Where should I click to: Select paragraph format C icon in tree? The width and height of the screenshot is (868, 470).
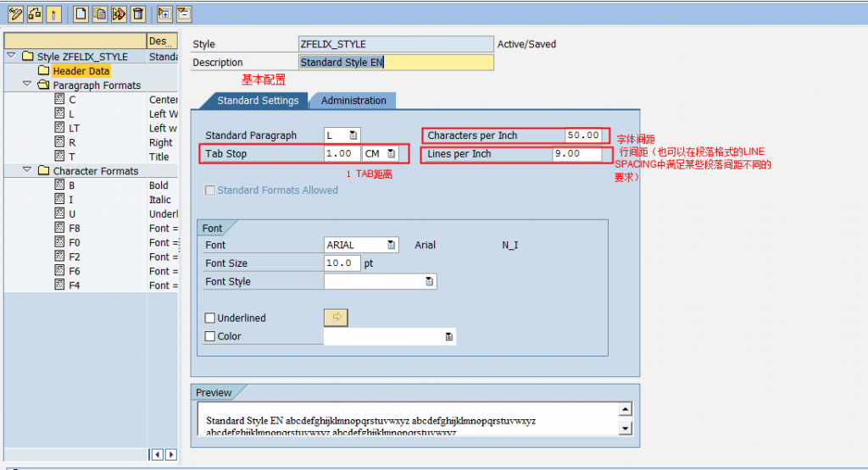pyautogui.click(x=60, y=99)
